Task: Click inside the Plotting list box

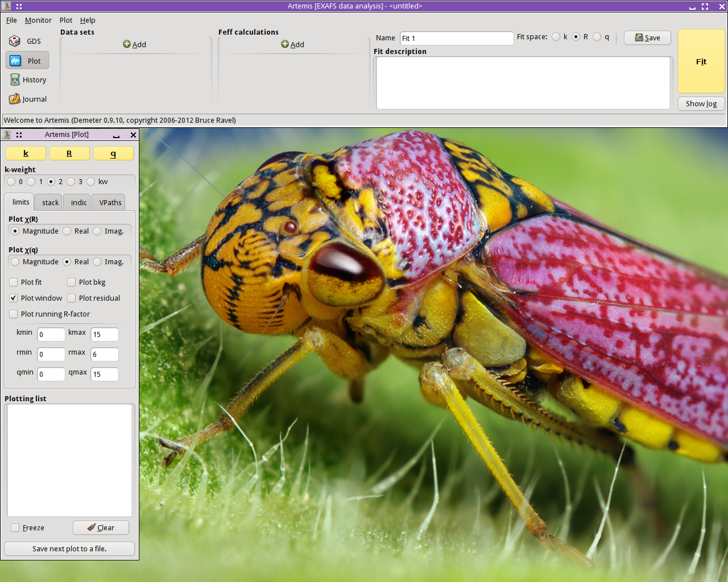Action: click(x=69, y=460)
